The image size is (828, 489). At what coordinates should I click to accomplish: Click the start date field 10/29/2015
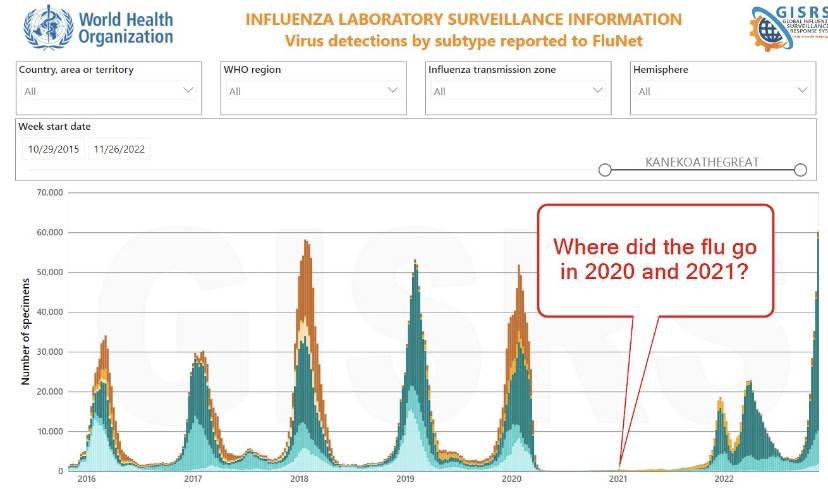tap(54, 150)
